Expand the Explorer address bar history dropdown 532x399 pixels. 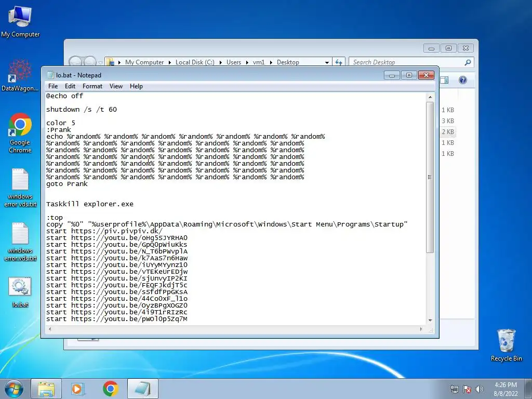(x=327, y=62)
